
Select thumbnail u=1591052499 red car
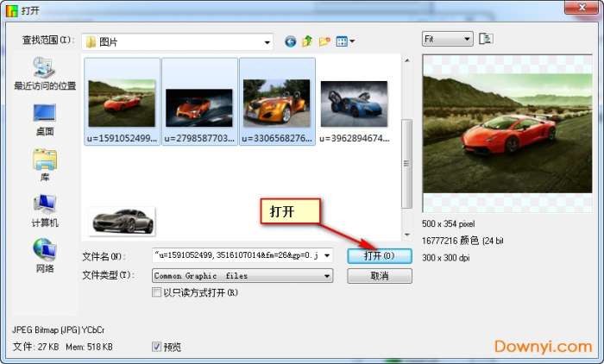(x=122, y=102)
